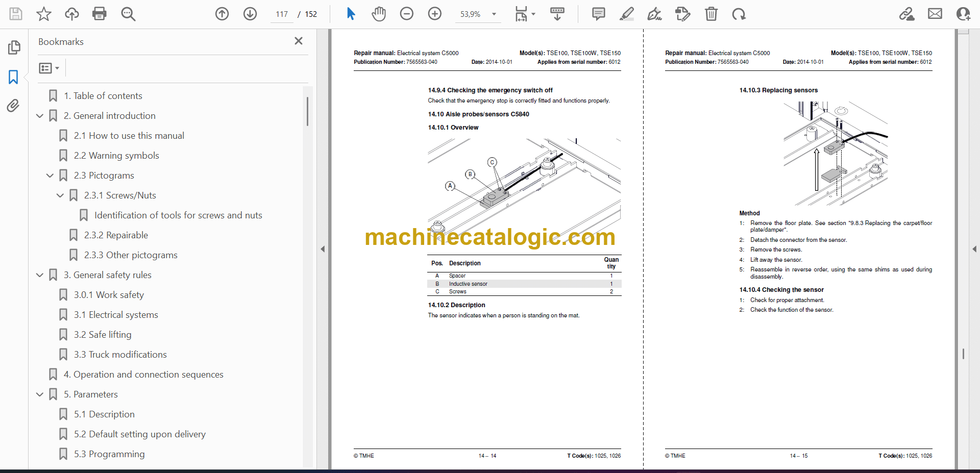This screenshot has height=473, width=980.
Task: Go to 3.2 Safe lifting bookmark
Action: tap(103, 335)
